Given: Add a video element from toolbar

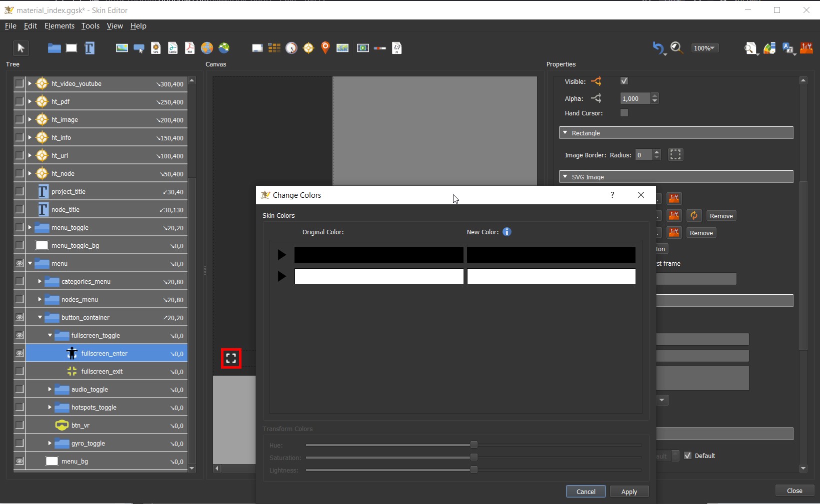Looking at the screenshot, I should point(363,48).
